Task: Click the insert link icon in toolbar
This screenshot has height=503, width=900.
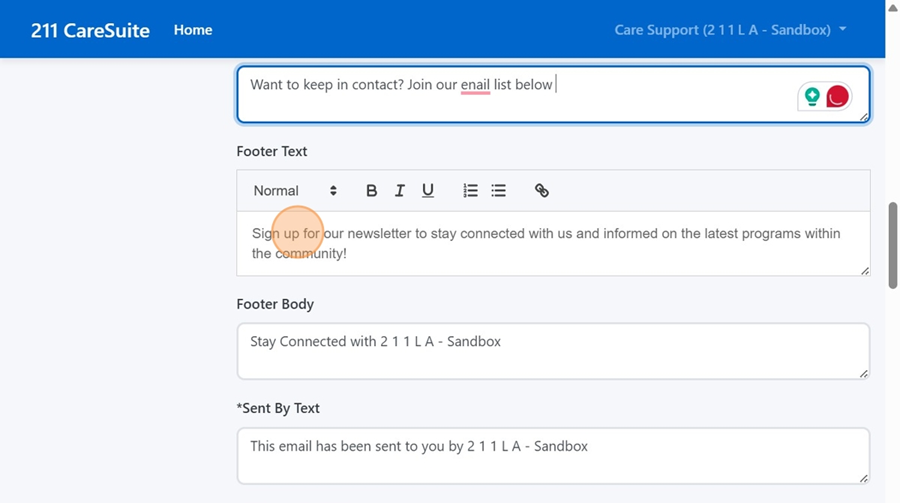Action: [x=541, y=191]
